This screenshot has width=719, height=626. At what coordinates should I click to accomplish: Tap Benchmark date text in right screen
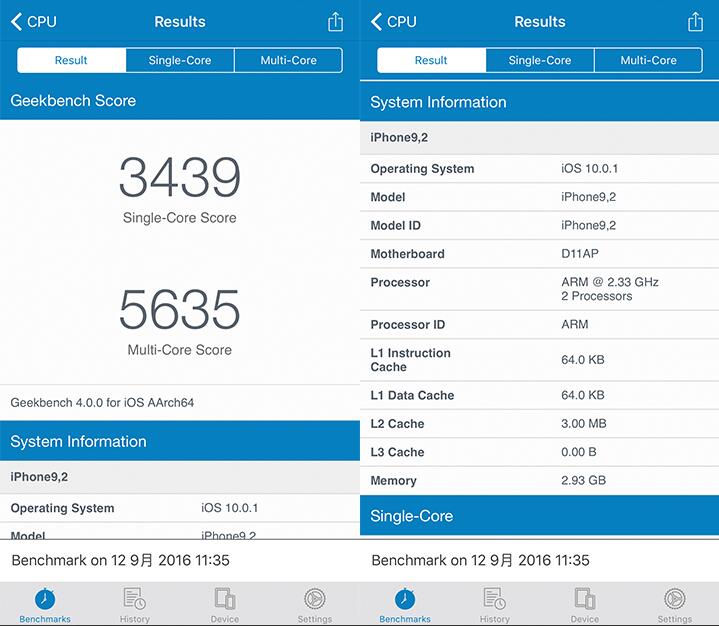tap(481, 560)
